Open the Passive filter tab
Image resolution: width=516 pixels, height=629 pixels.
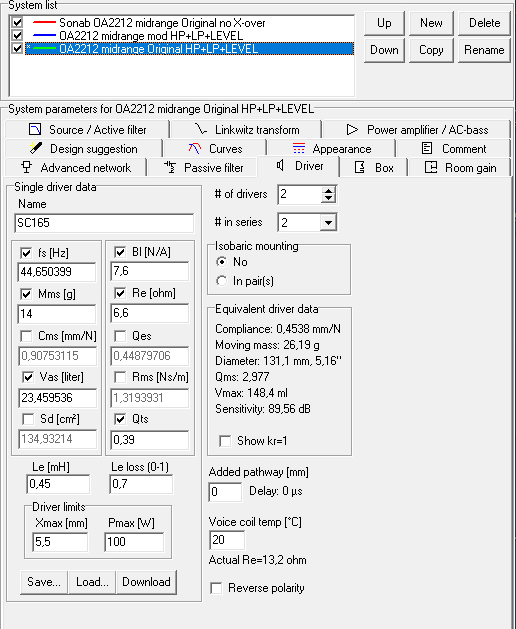coord(203,167)
